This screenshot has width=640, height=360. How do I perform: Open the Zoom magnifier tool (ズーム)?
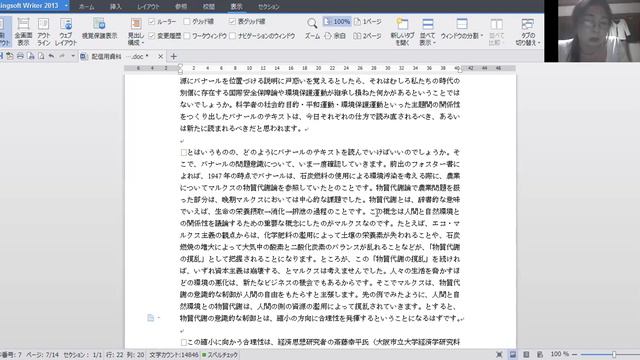312,29
